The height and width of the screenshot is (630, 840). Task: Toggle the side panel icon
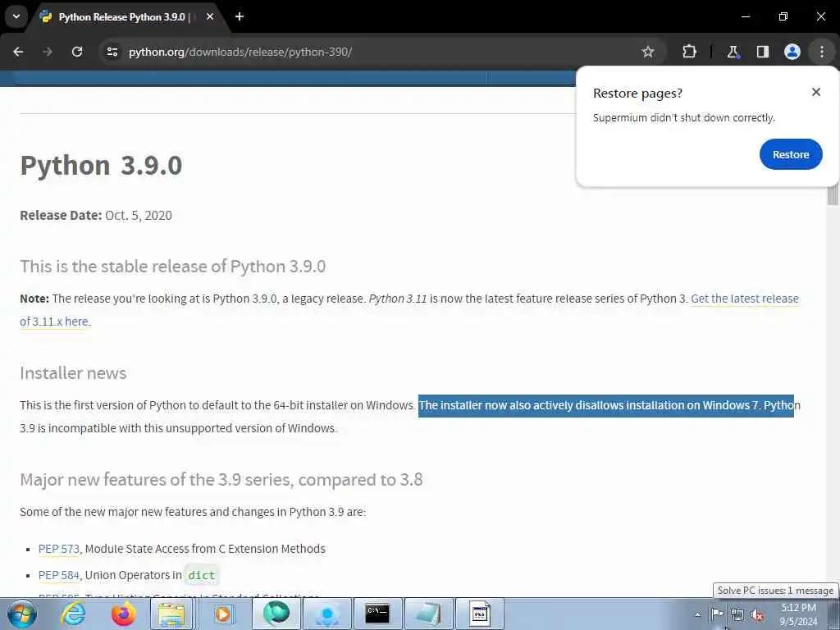762,52
